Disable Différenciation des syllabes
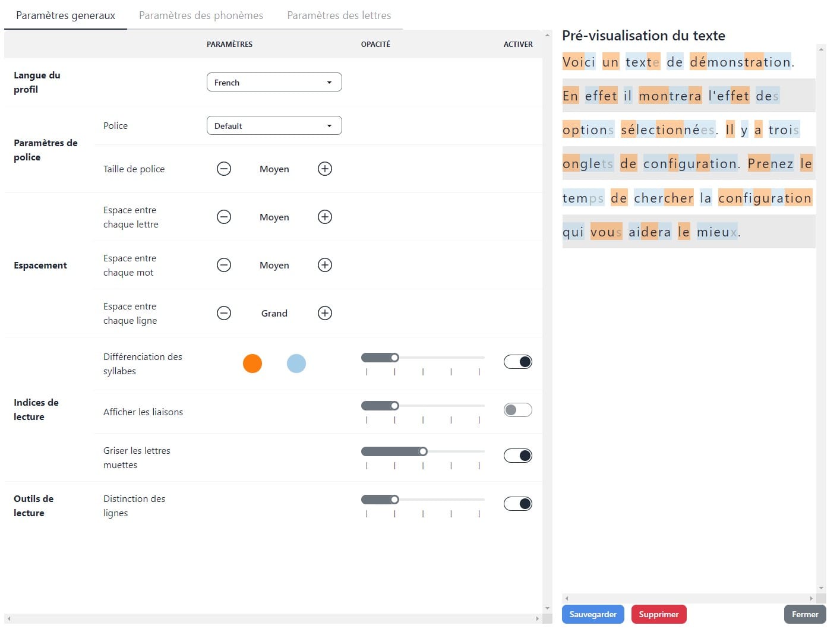Viewport: 840px width, 635px height. pos(517,361)
